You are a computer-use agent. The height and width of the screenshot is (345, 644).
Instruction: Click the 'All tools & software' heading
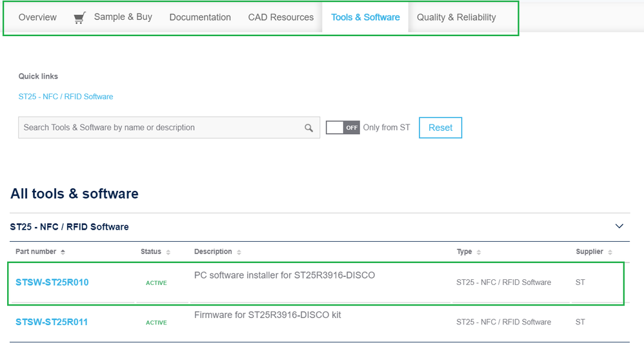coord(74,193)
